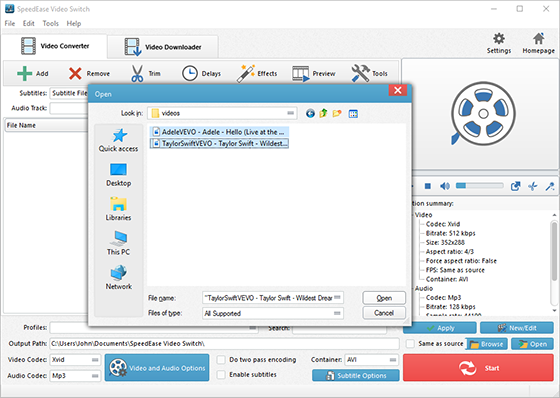This screenshot has width=560, height=398.
Task: Select TaylorSwiftVEVO - Taylor Swift - Wildest file
Action: coord(219,143)
